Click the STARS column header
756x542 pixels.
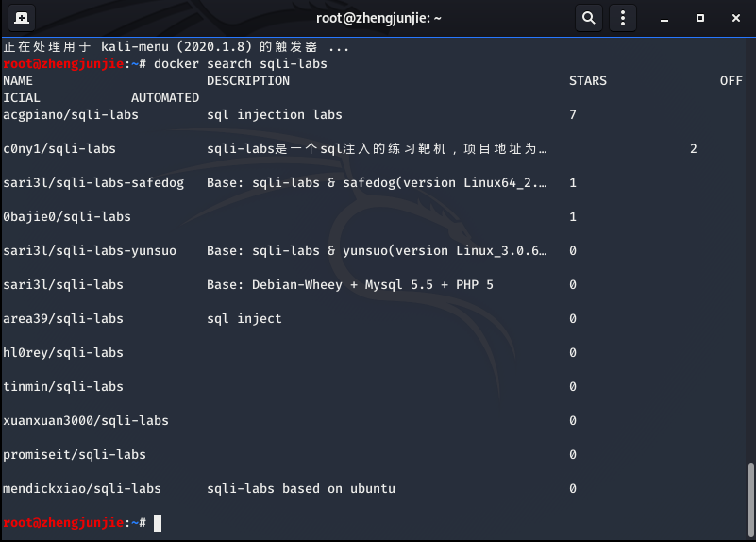pos(588,80)
